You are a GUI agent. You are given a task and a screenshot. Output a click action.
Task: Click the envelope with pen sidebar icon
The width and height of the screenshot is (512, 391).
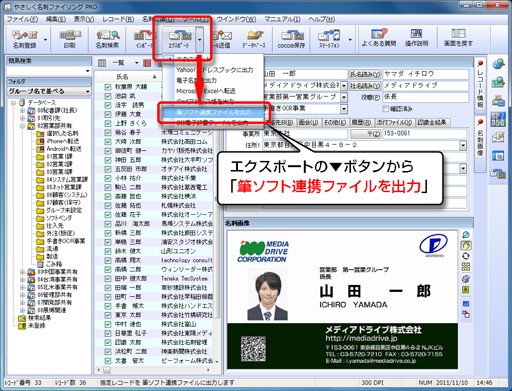point(498,137)
